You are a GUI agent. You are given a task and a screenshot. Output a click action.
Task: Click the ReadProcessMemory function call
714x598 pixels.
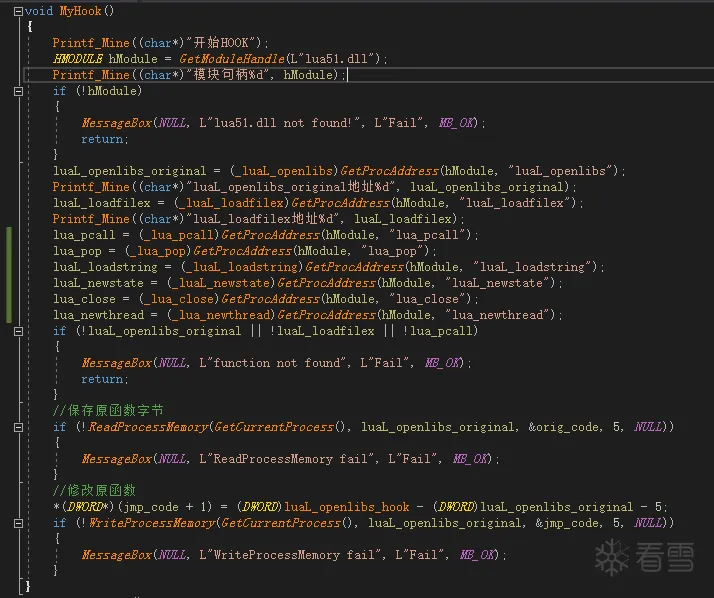[x=148, y=427]
